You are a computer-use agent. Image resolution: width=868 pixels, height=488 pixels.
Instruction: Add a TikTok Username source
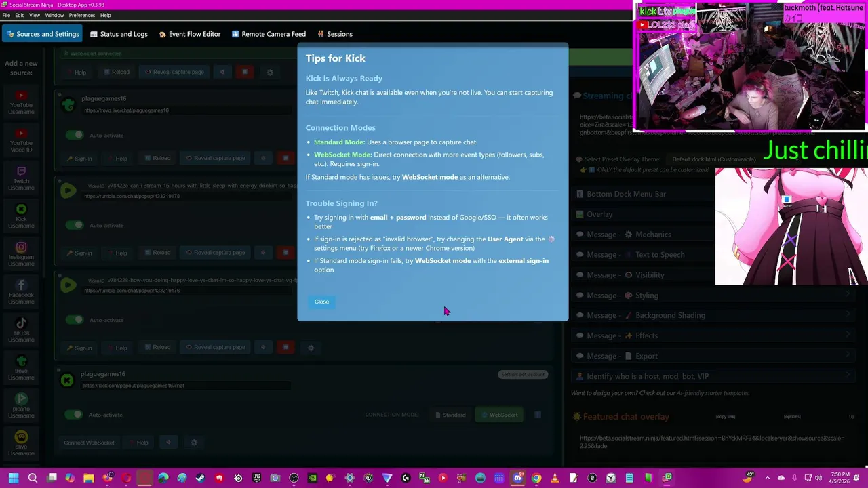point(21,331)
